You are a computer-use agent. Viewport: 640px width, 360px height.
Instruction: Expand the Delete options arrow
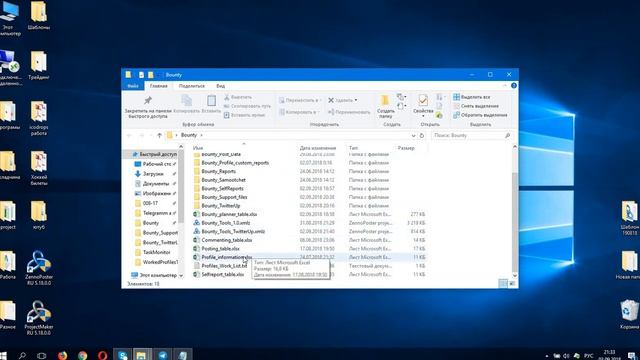(x=356, y=100)
